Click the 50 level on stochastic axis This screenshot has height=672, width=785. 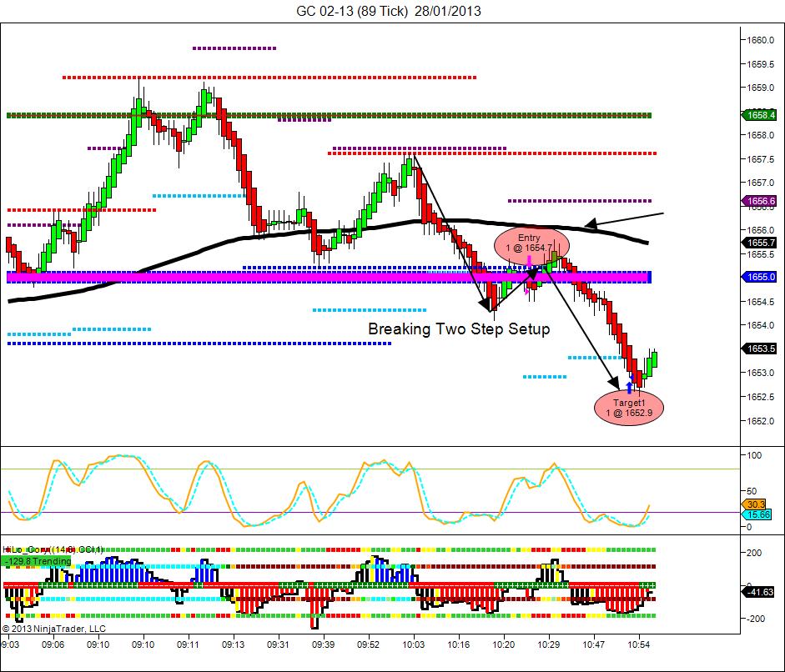[x=752, y=491]
